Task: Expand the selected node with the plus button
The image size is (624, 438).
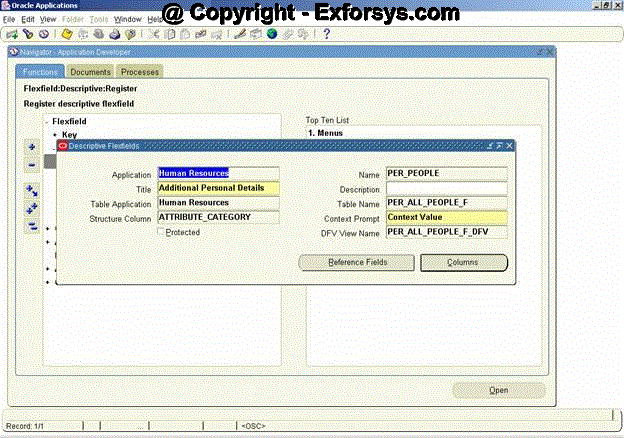Action: (x=32, y=147)
